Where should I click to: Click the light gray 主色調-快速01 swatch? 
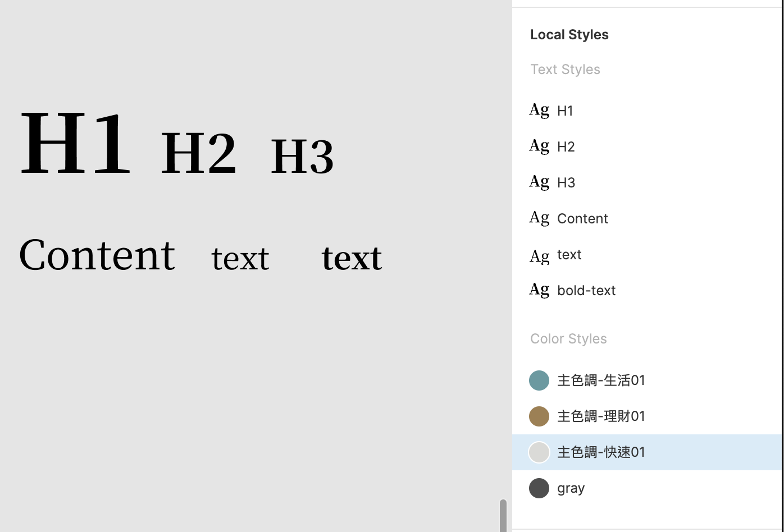(539, 452)
